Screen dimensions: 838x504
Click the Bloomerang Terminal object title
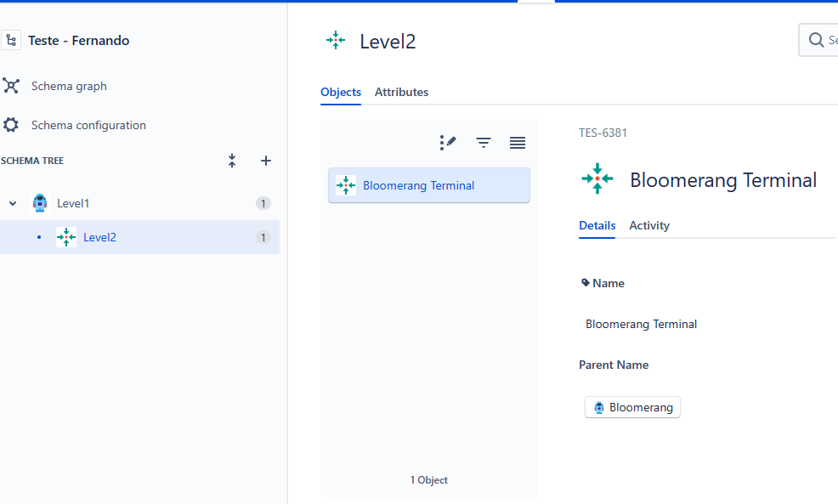(723, 180)
